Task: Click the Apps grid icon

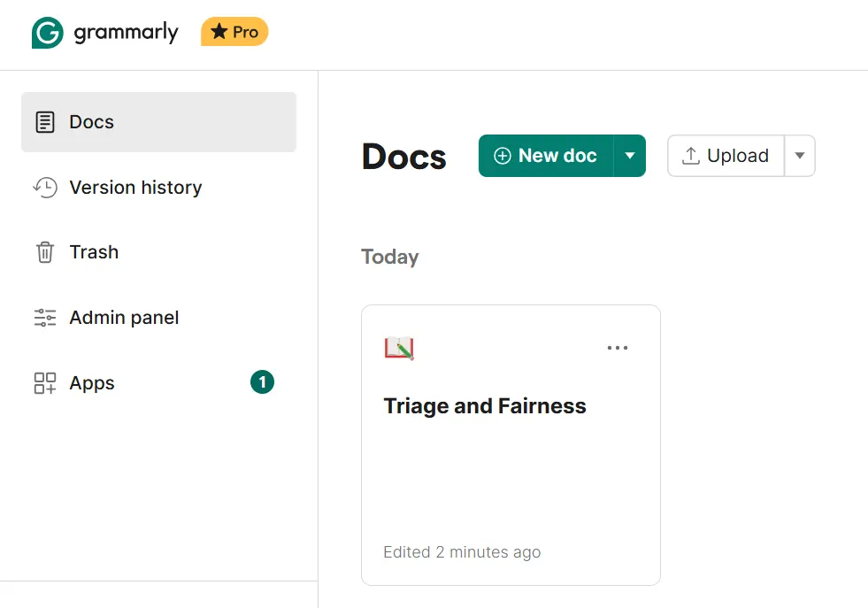Action: tap(45, 382)
